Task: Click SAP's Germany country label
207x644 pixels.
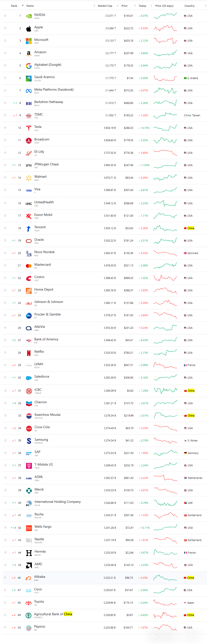Action: (x=192, y=453)
